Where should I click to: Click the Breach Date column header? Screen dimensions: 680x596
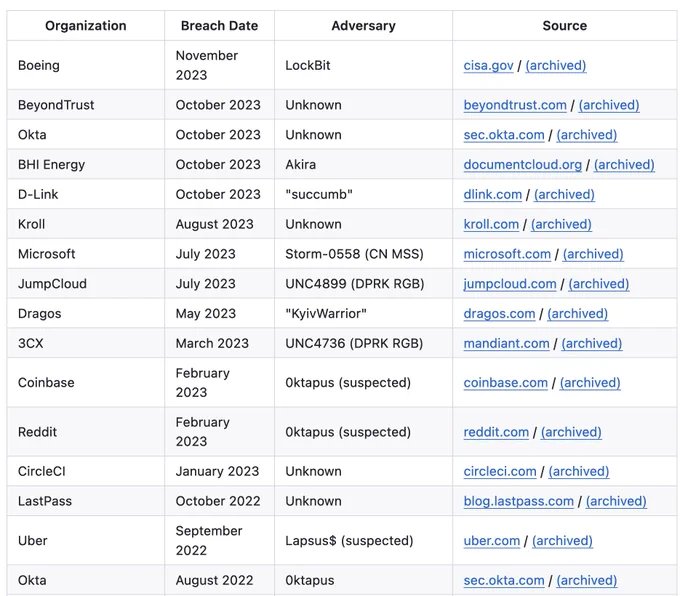(x=219, y=26)
